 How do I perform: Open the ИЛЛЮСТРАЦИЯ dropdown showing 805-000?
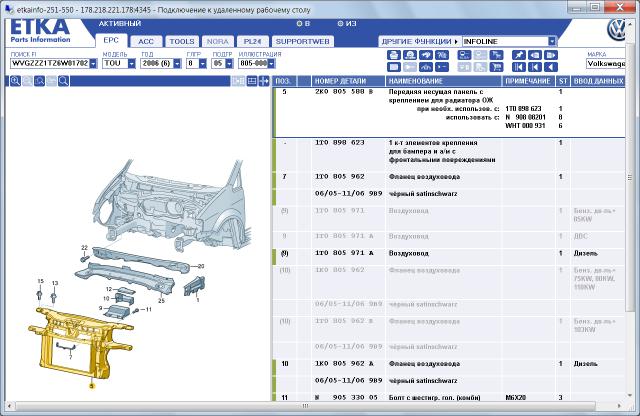click(x=271, y=63)
